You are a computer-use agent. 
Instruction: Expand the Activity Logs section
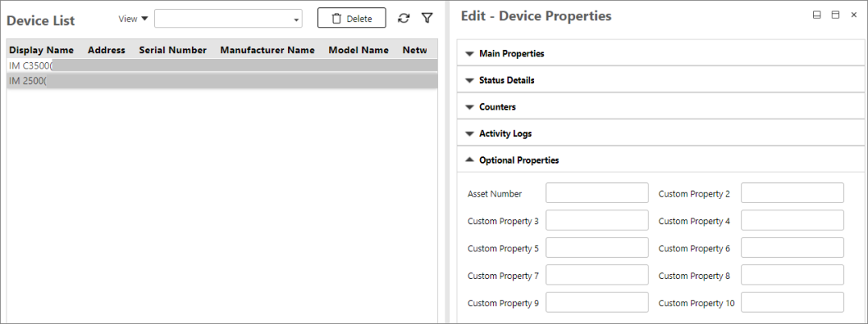[x=505, y=134]
